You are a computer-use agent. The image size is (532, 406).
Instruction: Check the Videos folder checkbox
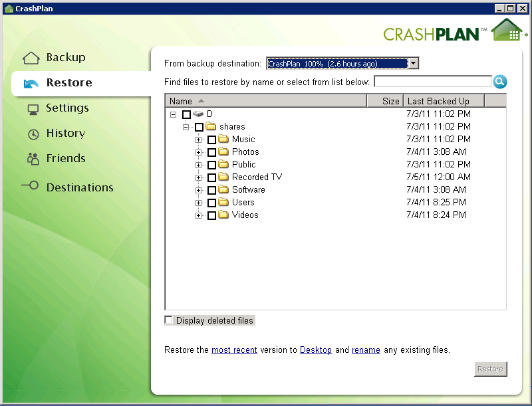[x=211, y=215]
